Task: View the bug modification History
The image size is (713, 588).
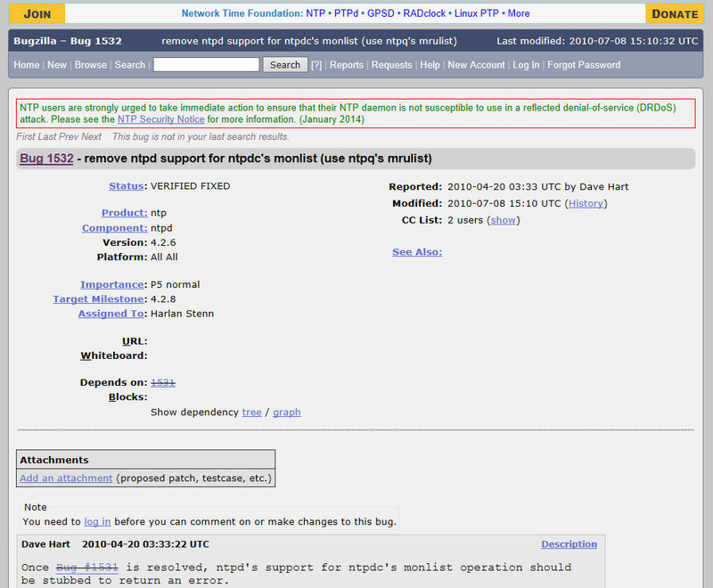Action: pos(586,203)
